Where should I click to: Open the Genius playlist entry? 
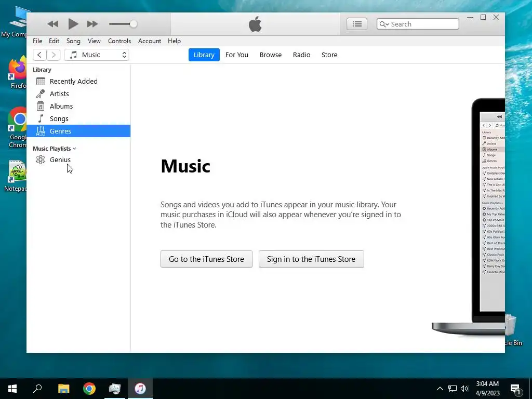78,159
